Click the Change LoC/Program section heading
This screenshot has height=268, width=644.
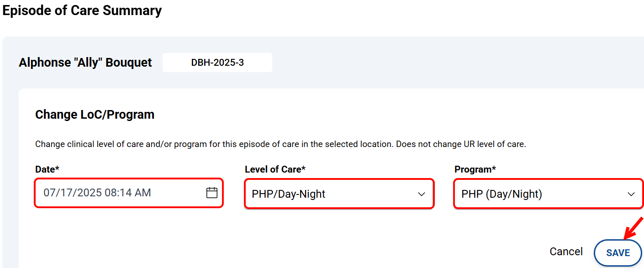[x=95, y=115]
